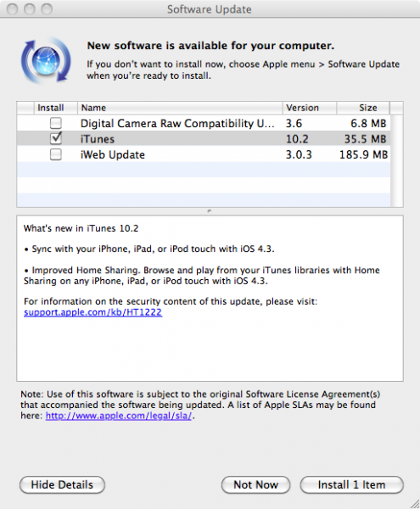Click the split pane divider handle
The width and height of the screenshot is (420, 509).
(x=210, y=211)
